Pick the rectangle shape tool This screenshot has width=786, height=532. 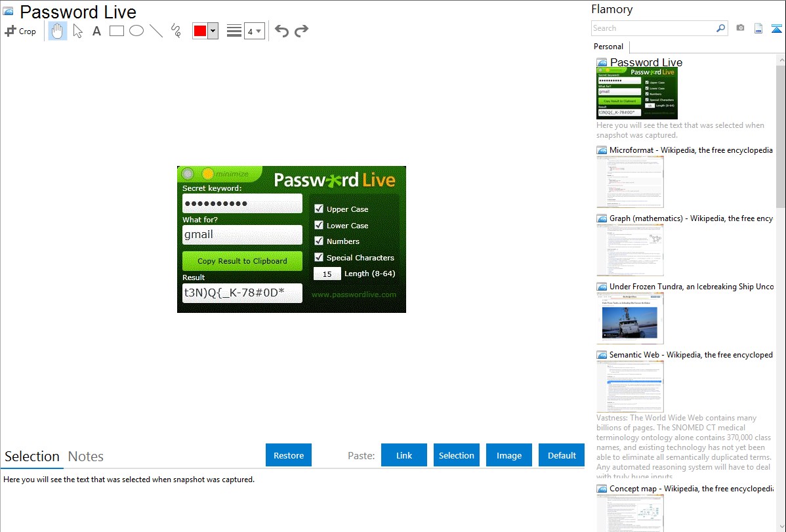pyautogui.click(x=117, y=31)
